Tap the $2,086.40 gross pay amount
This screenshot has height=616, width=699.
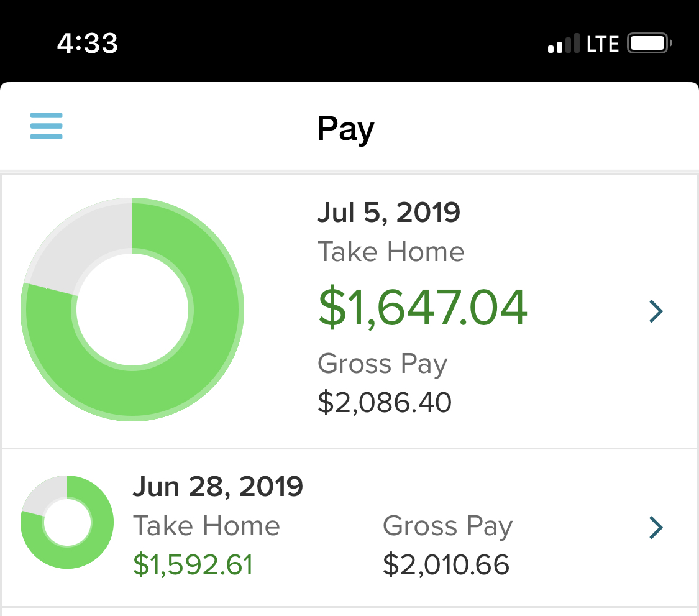[x=384, y=402]
